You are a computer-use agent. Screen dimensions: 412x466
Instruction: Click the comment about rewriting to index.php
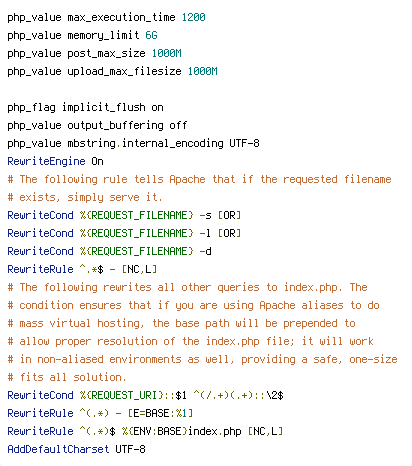click(x=187, y=287)
